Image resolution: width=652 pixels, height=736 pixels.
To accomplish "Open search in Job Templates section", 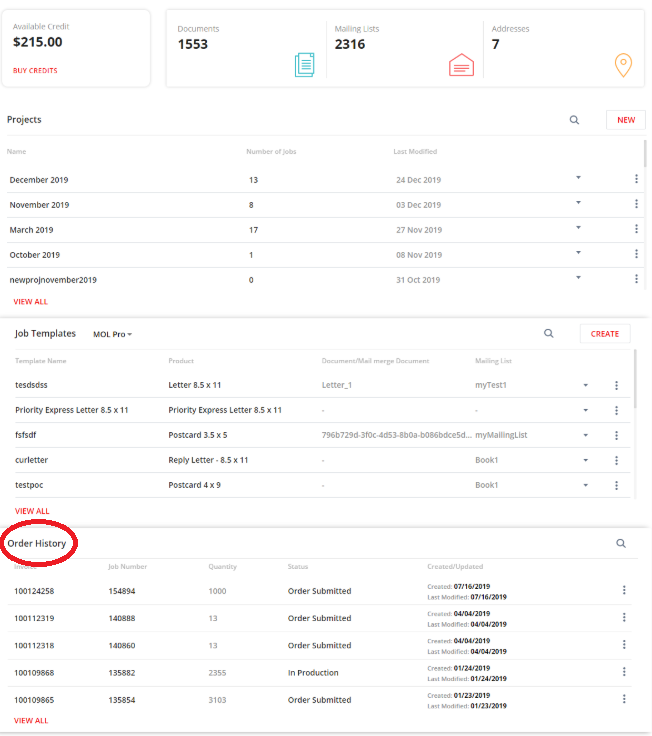I will 548,334.
